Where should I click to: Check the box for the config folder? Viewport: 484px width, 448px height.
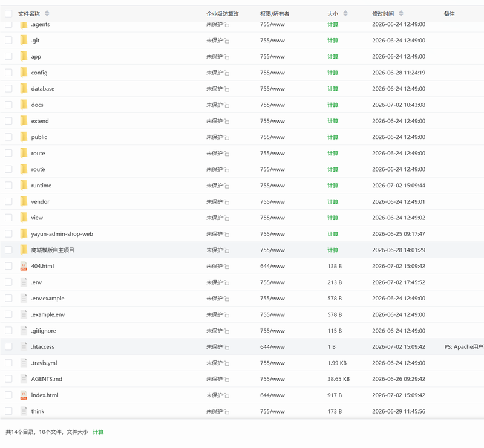(x=8, y=72)
